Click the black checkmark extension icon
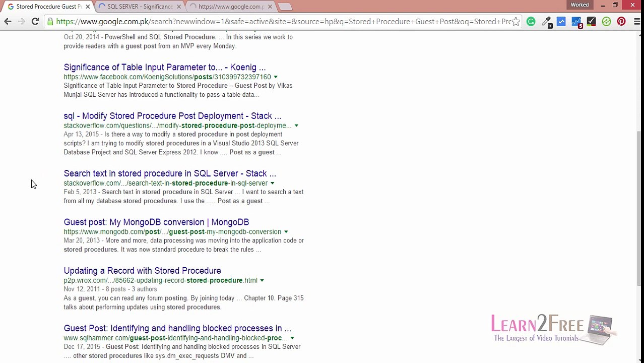This screenshot has width=644, height=363. (x=591, y=22)
